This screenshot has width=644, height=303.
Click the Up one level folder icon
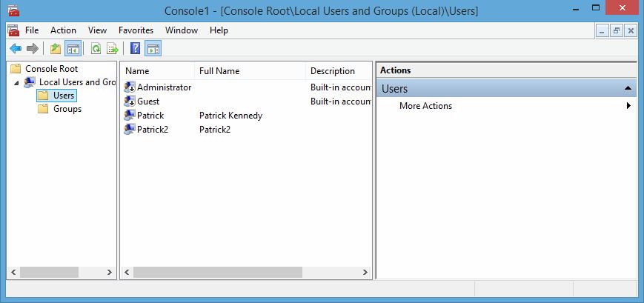[56, 49]
